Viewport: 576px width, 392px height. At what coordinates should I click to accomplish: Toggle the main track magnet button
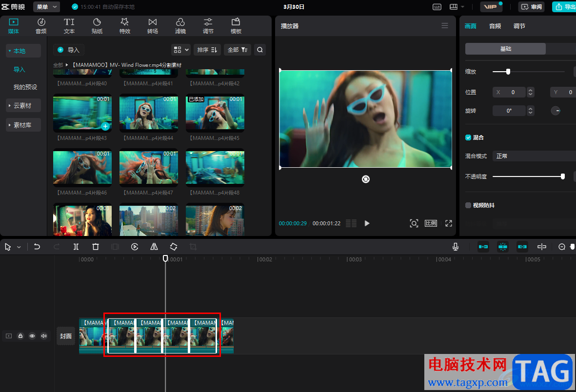[x=483, y=247]
